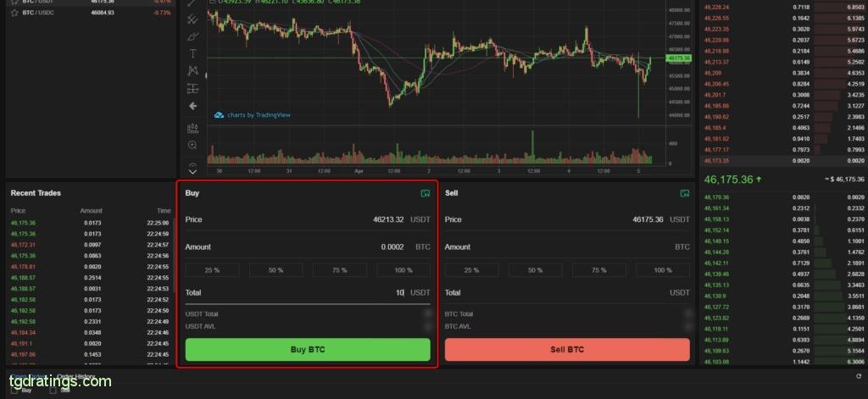Open wallet icon in Buy panel

(425, 193)
